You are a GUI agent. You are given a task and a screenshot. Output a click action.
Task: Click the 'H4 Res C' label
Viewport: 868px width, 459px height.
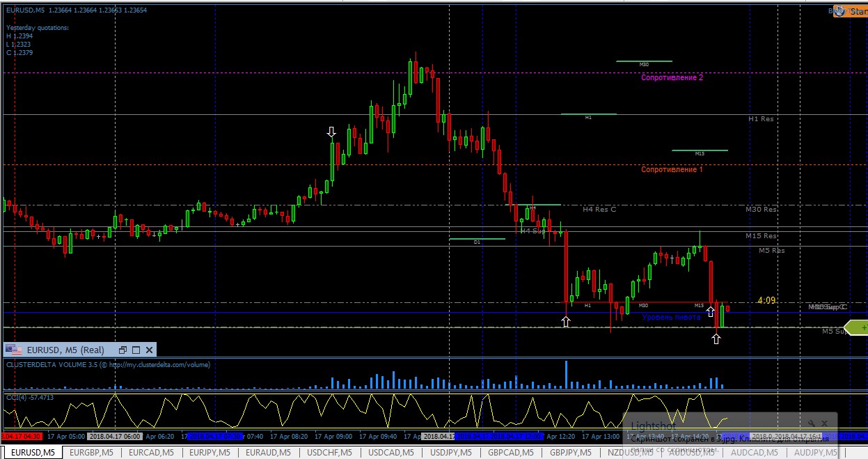(599, 209)
